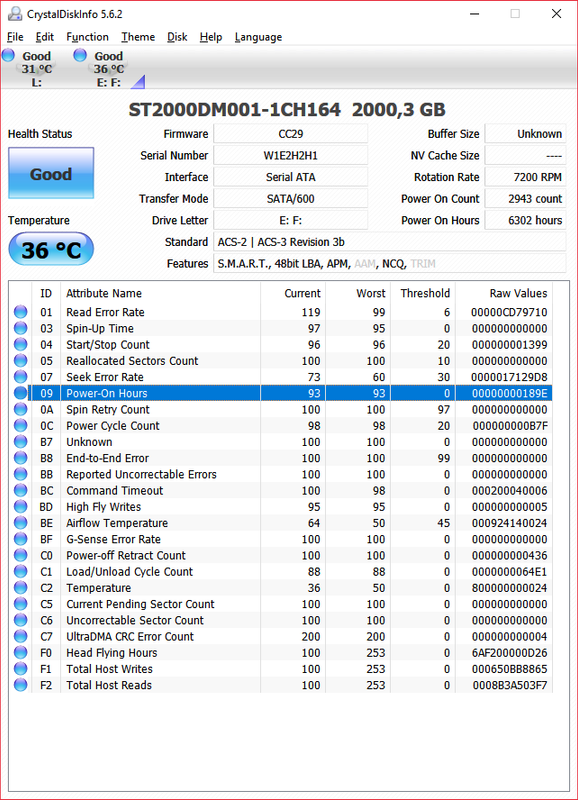Viewport: 578px width, 800px height.
Task: Select the Airflow Temperature attribute name
Action: [117, 523]
